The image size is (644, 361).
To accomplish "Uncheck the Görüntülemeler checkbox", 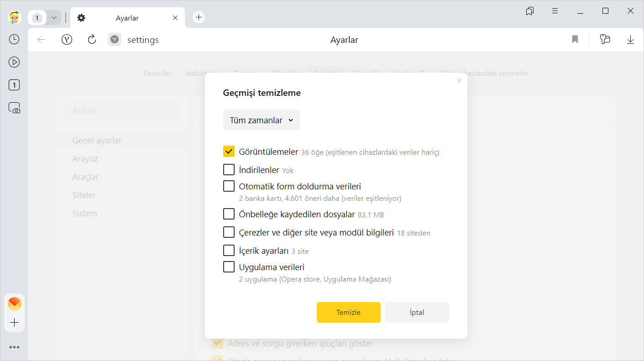I will click(229, 152).
